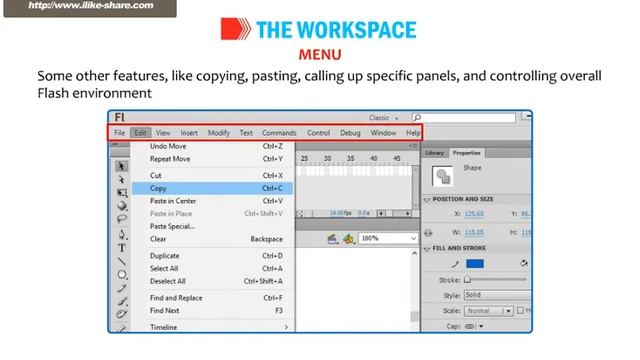The image size is (640, 360).
Task: Select the Oval tool
Action: click(x=122, y=274)
